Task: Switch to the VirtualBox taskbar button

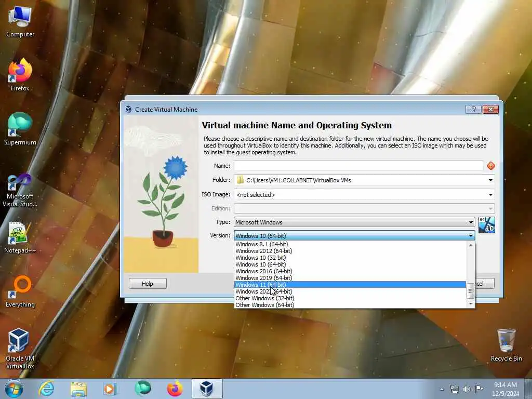Action: click(x=207, y=389)
